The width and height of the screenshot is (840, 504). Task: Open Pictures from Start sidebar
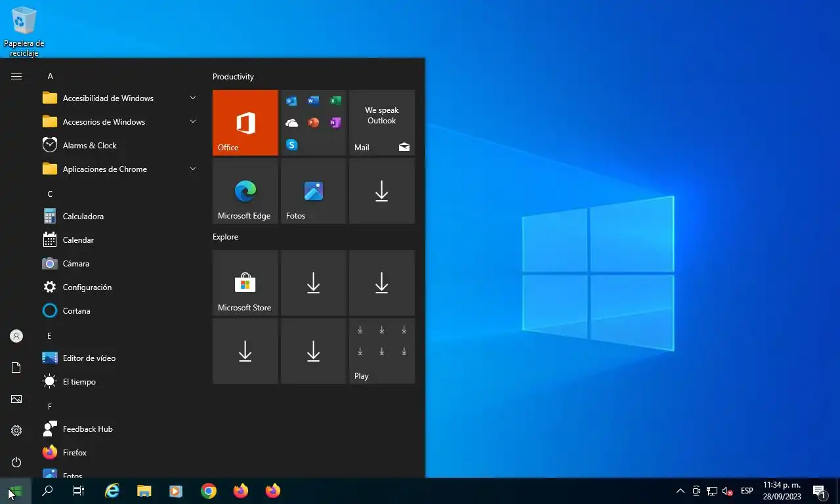(16, 399)
